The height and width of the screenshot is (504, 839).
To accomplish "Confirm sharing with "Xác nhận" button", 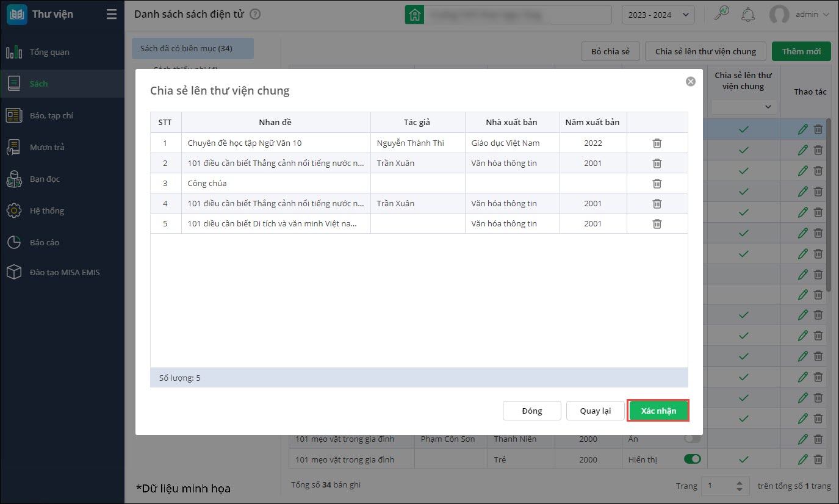I will (x=658, y=411).
